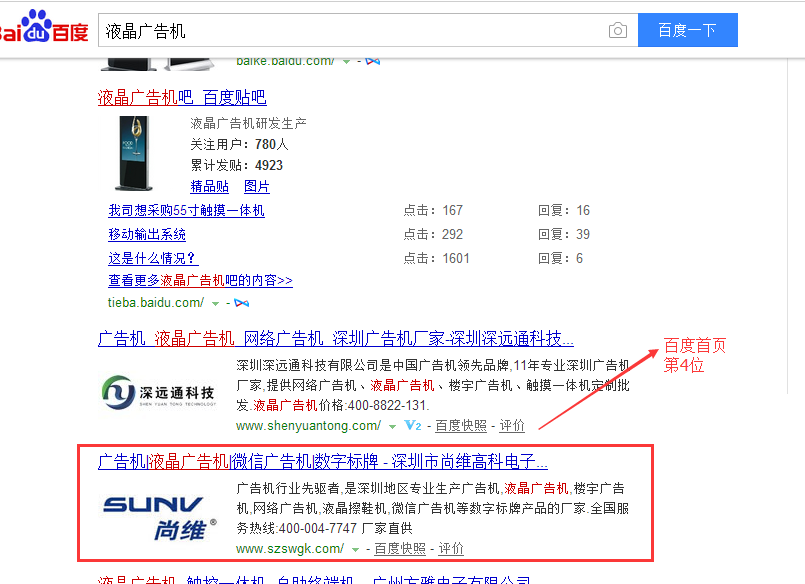Click 查看更多液晶广告机吧的内容 link
This screenshot has height=584, width=805.
200,281
